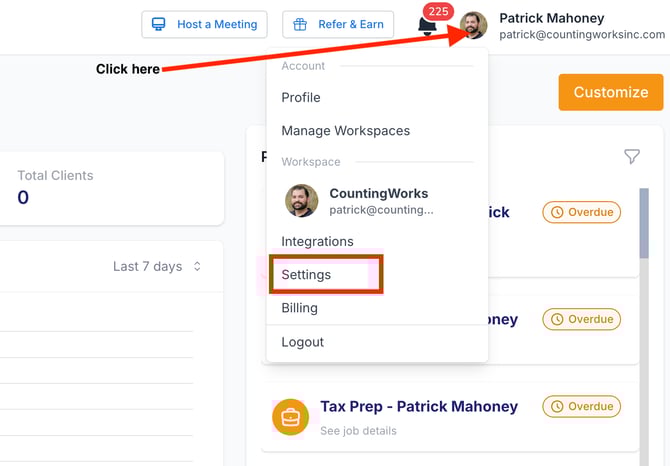Click Logout in the account menu
This screenshot has height=466, width=670.
[x=302, y=342]
